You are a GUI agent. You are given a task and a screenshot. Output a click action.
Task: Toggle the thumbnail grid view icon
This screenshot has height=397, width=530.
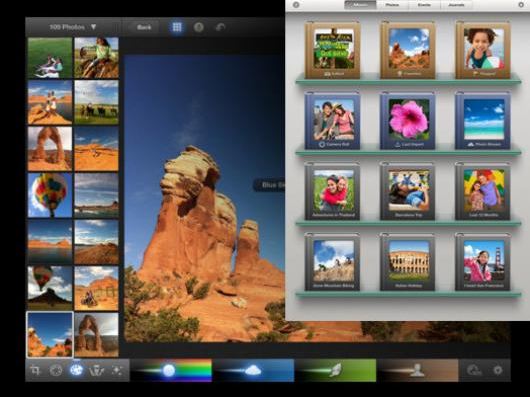[x=177, y=27]
